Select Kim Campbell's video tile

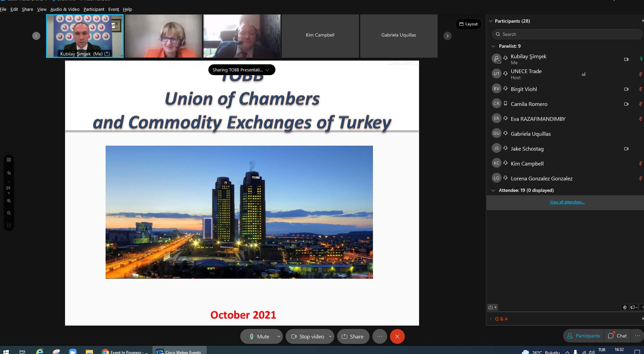(320, 36)
